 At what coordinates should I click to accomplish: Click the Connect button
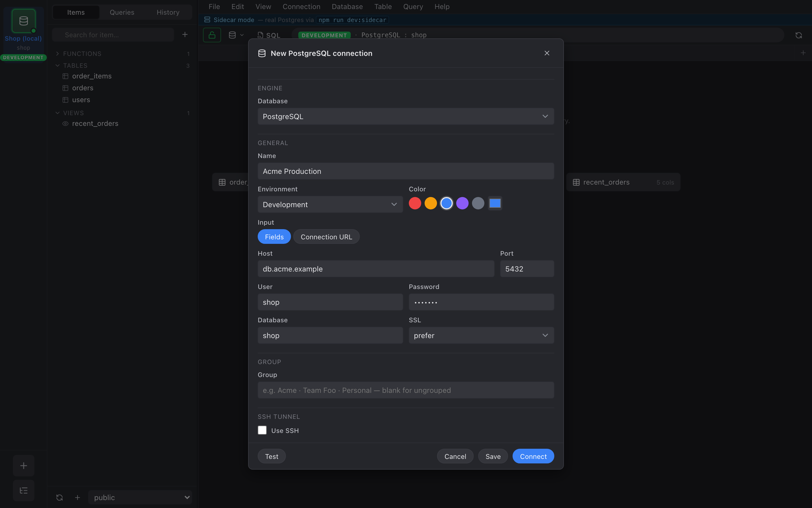[x=533, y=456]
